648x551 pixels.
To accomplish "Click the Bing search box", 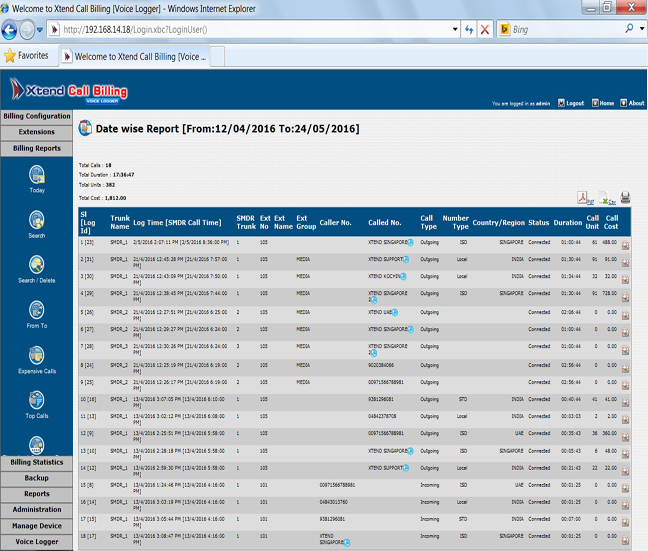I will (x=566, y=29).
